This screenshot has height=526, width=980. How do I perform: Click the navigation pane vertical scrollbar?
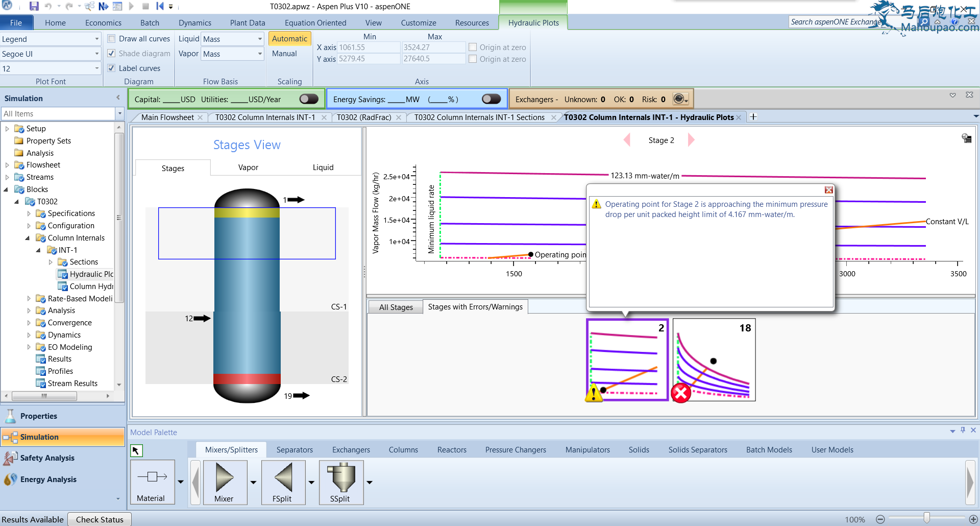(119, 218)
